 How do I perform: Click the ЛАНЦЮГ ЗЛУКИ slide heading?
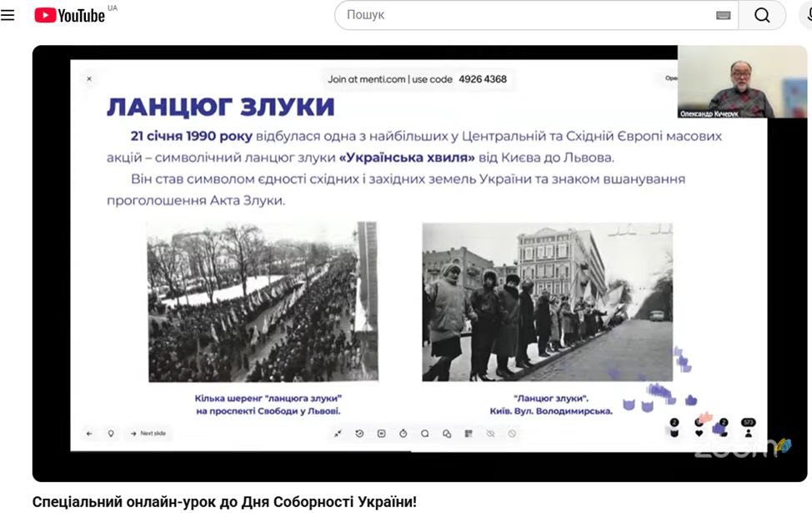click(221, 107)
